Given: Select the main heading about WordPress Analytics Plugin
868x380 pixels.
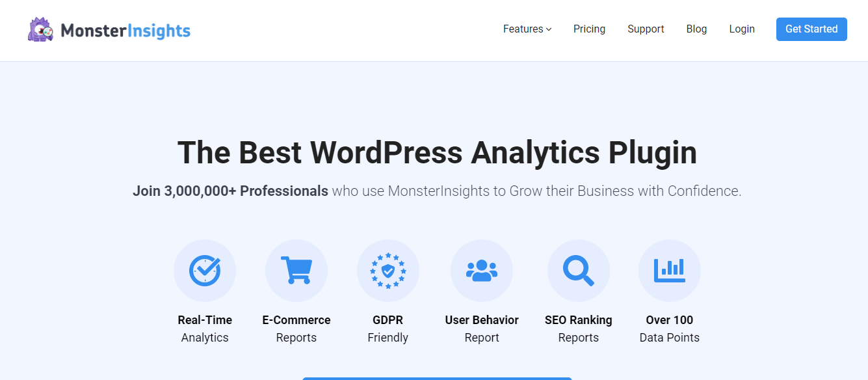Looking at the screenshot, I should [x=437, y=152].
